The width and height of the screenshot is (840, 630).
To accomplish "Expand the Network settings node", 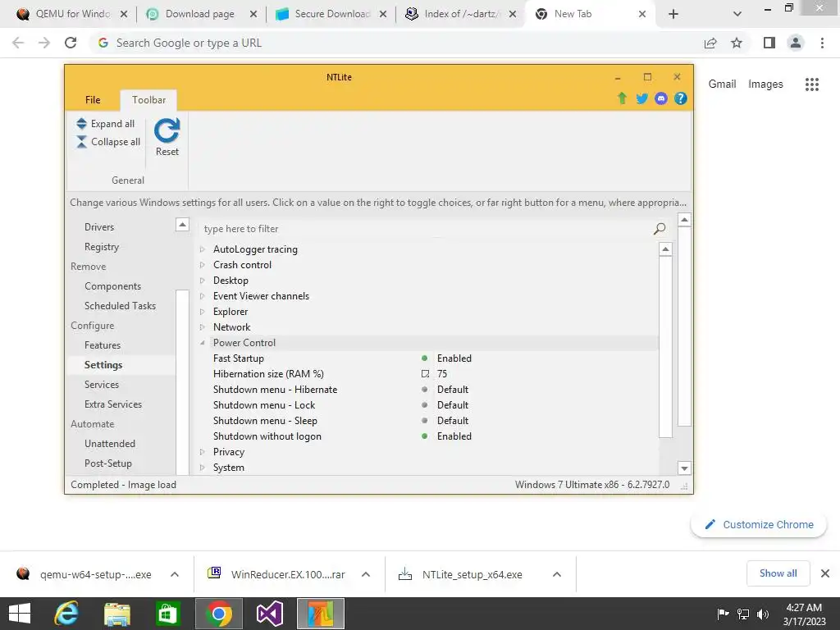I will [202, 326].
